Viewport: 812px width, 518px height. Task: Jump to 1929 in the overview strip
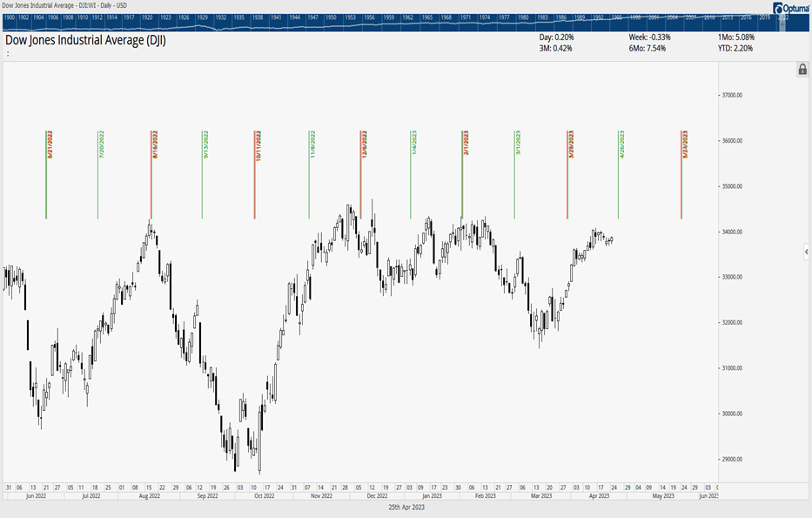click(203, 17)
